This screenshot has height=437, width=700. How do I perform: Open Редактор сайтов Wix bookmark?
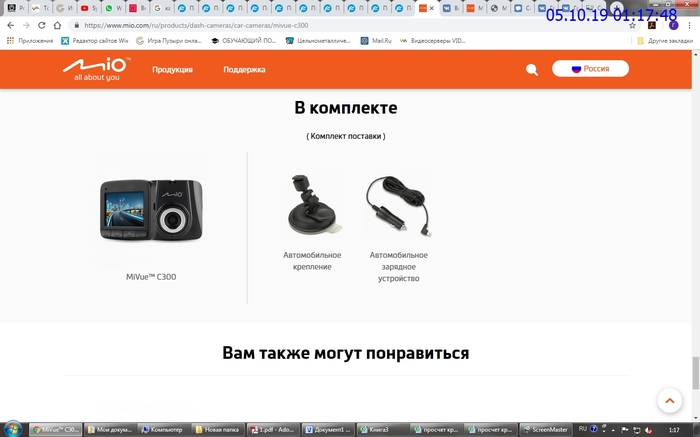pyautogui.click(x=95, y=41)
